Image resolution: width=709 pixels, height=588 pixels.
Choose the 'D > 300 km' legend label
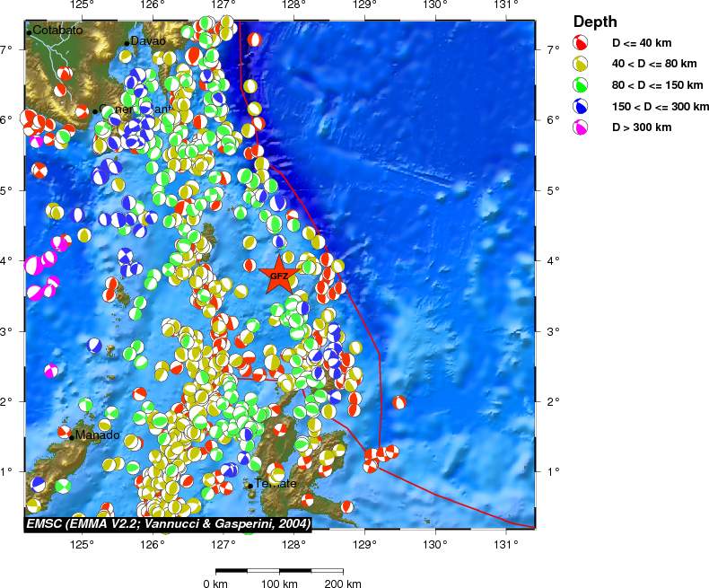click(641, 127)
